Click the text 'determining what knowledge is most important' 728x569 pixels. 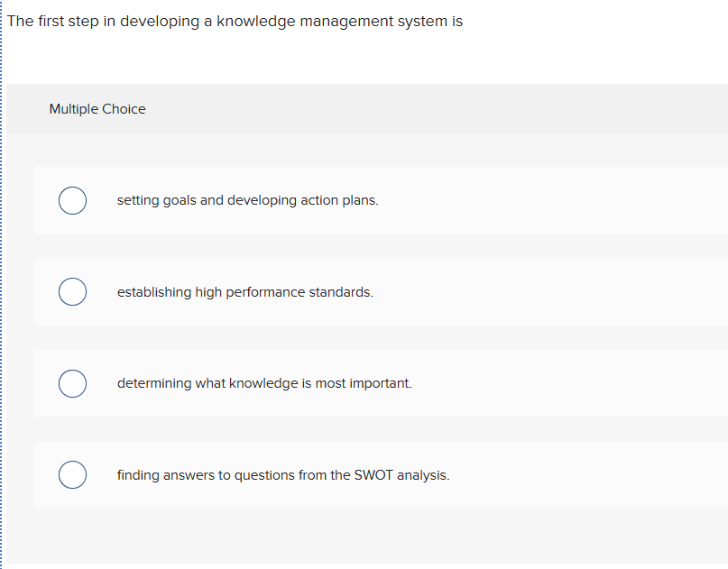point(264,383)
